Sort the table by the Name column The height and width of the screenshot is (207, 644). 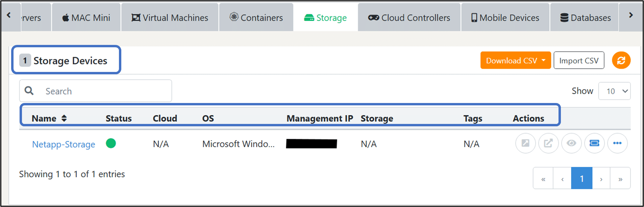pos(49,118)
